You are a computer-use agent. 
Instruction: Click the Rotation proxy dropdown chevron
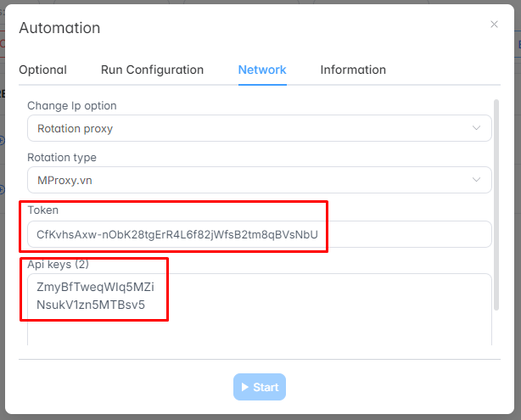pos(477,128)
